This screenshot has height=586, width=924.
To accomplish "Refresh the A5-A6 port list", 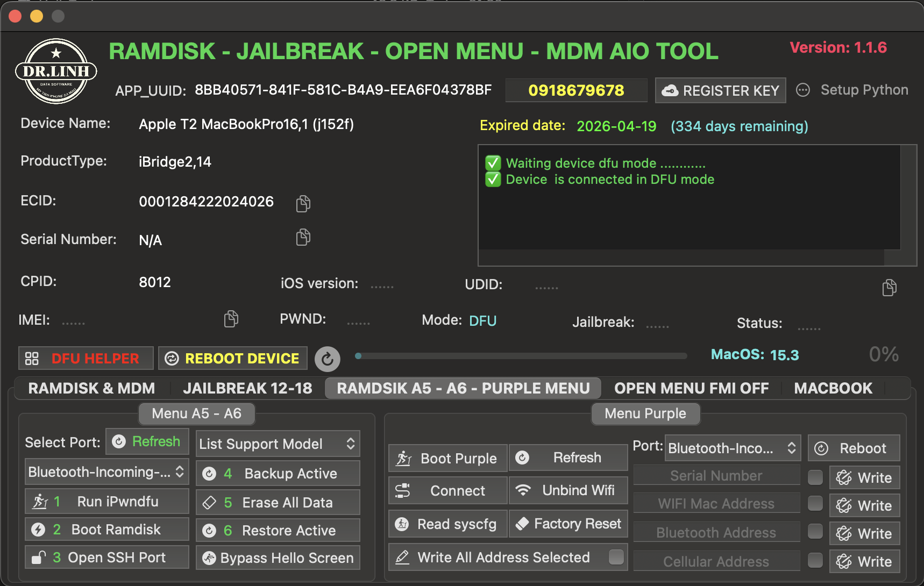I will point(147,441).
